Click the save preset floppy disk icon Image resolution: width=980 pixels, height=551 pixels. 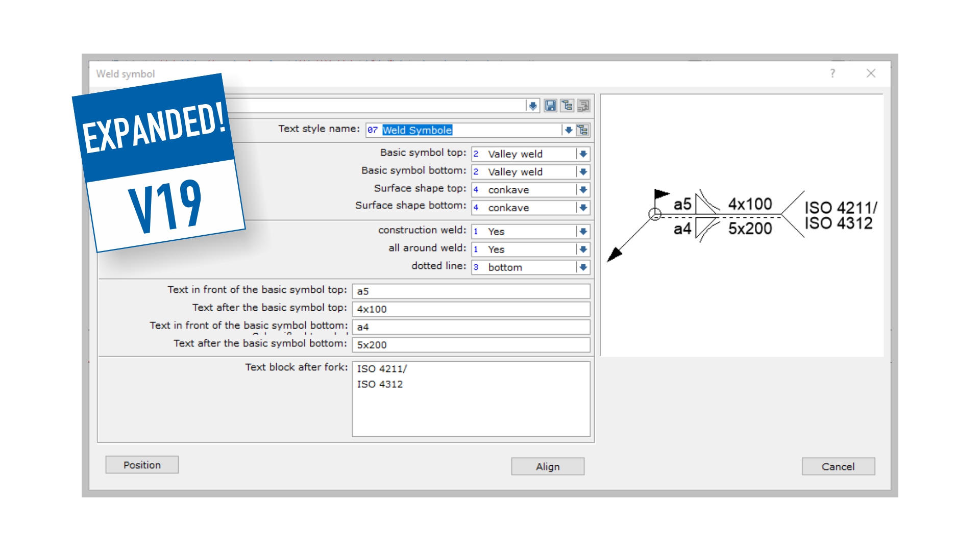click(550, 106)
